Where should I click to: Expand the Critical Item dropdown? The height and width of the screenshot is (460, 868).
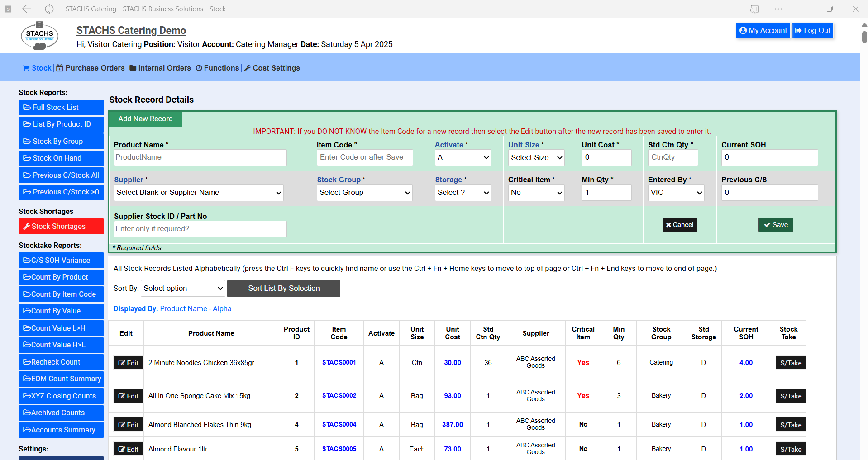(536, 193)
